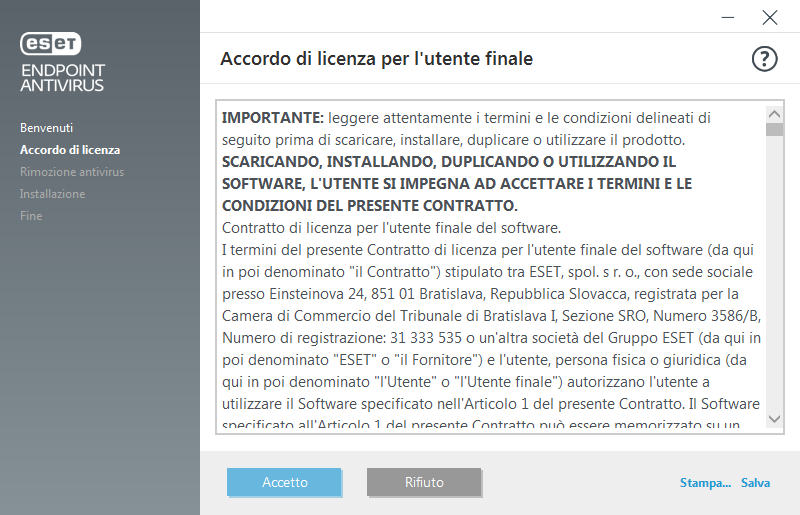Click the license text scrollbar thumb

pyautogui.click(x=774, y=129)
